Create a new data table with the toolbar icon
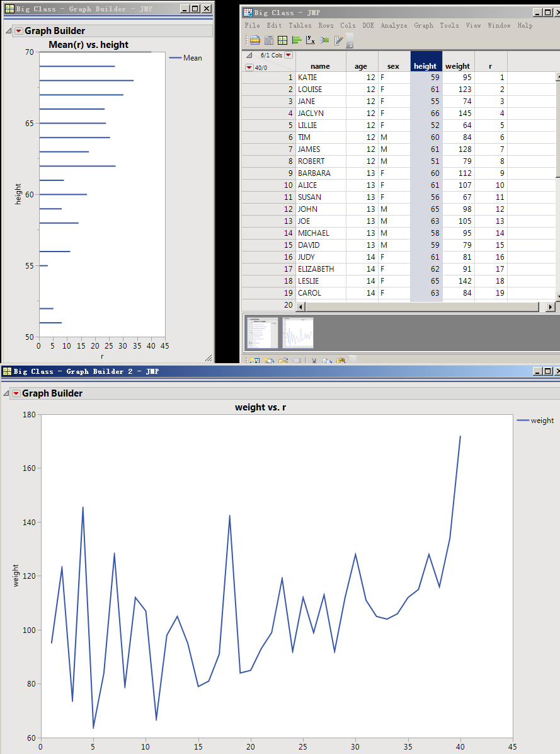 (x=255, y=40)
